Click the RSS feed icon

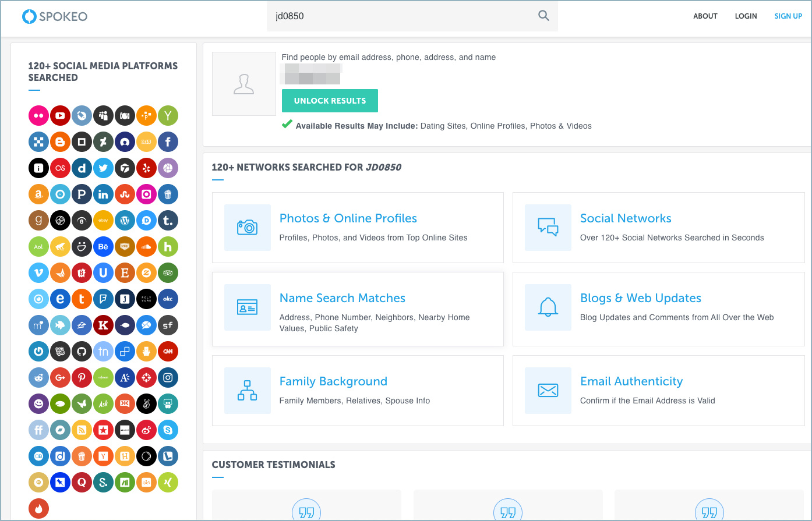tap(82, 430)
